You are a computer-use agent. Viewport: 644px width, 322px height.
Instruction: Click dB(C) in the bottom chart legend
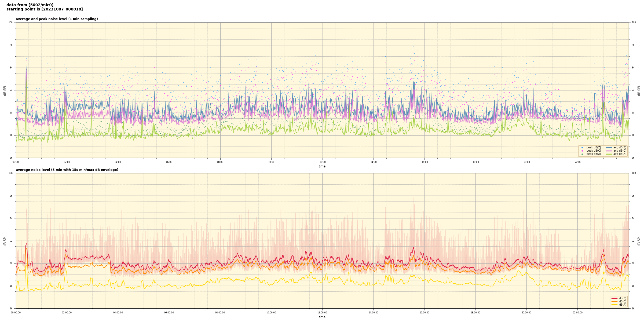623,301
